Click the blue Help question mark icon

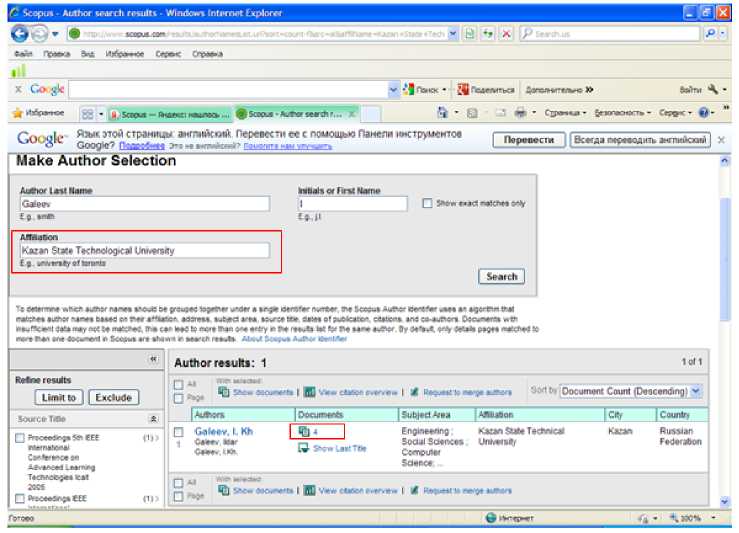[x=704, y=113]
